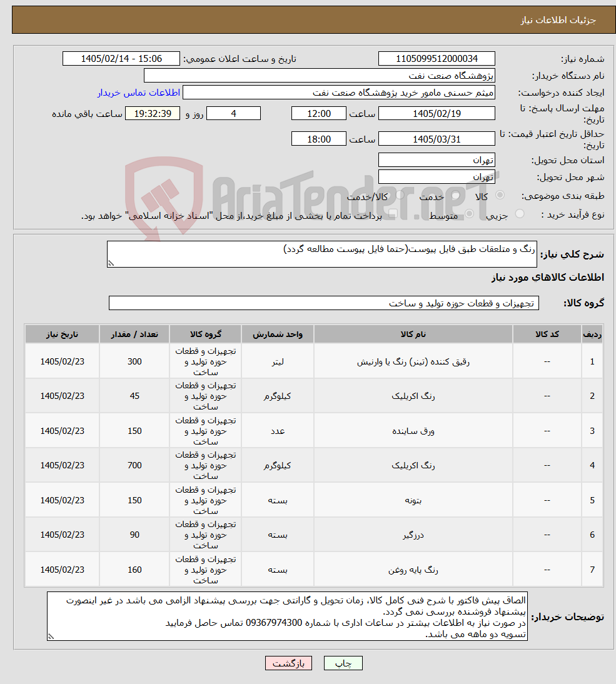Screen dimensions: 616x684
Task: Click the quantity 45 cell
Action: [x=134, y=396]
